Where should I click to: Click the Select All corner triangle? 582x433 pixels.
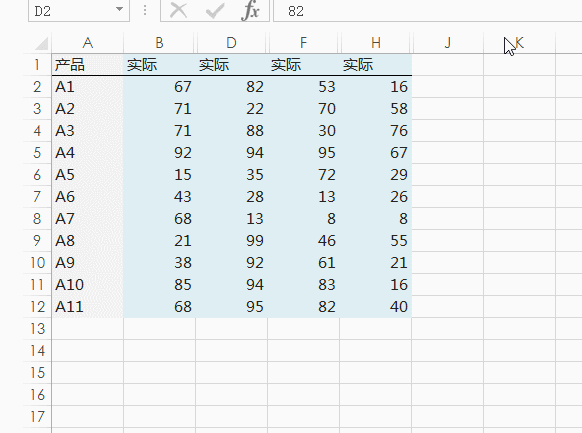coord(41,43)
